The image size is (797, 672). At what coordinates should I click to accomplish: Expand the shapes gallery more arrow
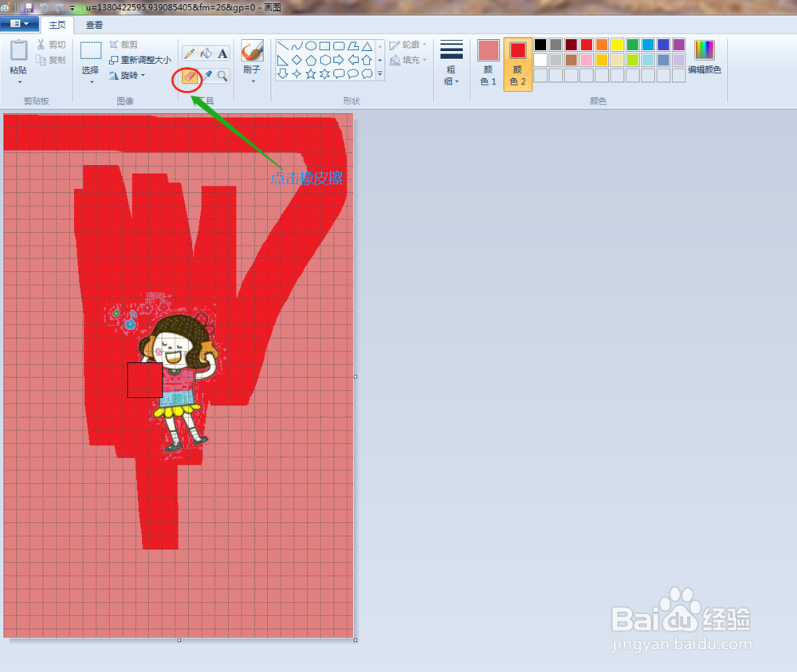pos(379,74)
